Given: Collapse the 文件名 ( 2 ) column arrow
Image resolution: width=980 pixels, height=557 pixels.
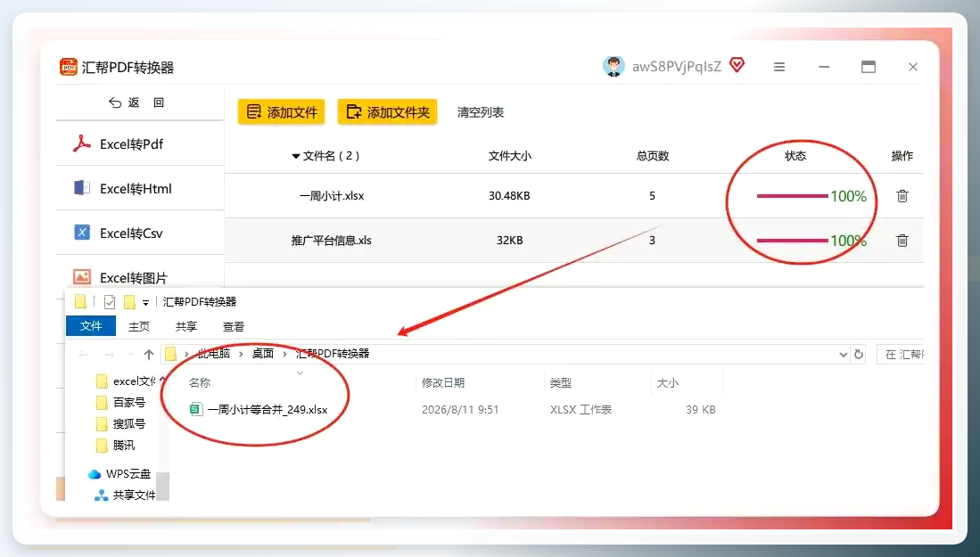Looking at the screenshot, I should point(296,156).
